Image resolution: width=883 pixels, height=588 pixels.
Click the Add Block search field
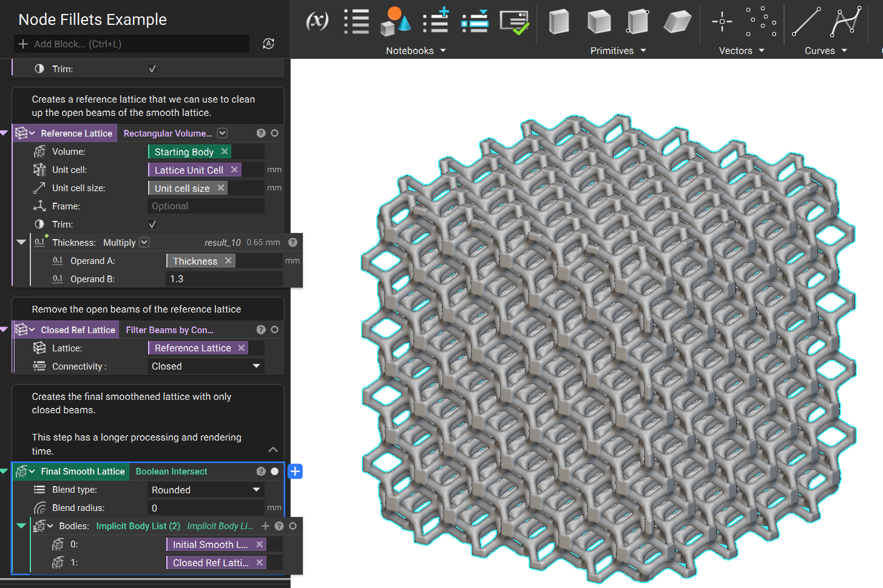click(x=132, y=44)
